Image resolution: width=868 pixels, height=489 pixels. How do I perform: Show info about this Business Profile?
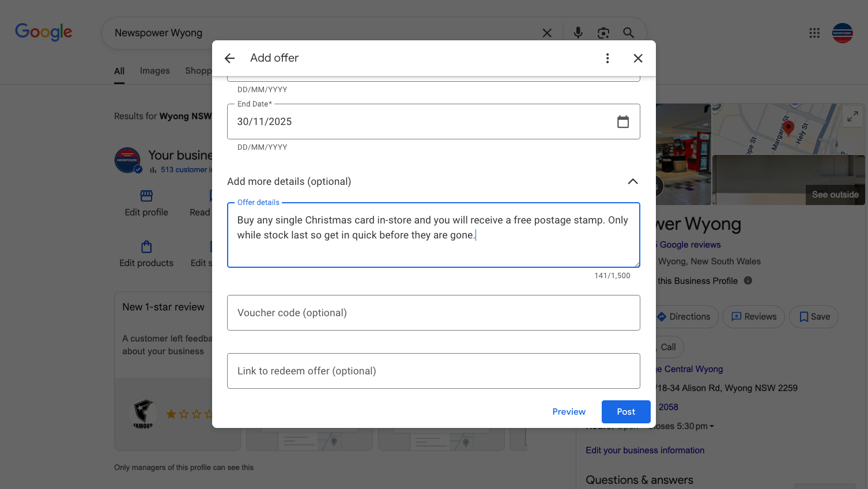pyautogui.click(x=748, y=280)
